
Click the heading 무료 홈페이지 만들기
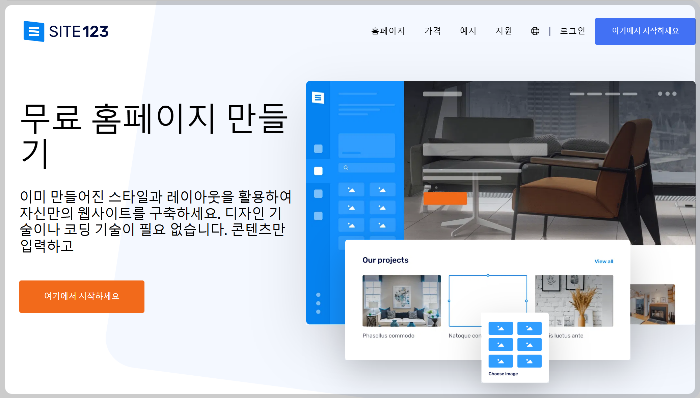click(x=154, y=135)
